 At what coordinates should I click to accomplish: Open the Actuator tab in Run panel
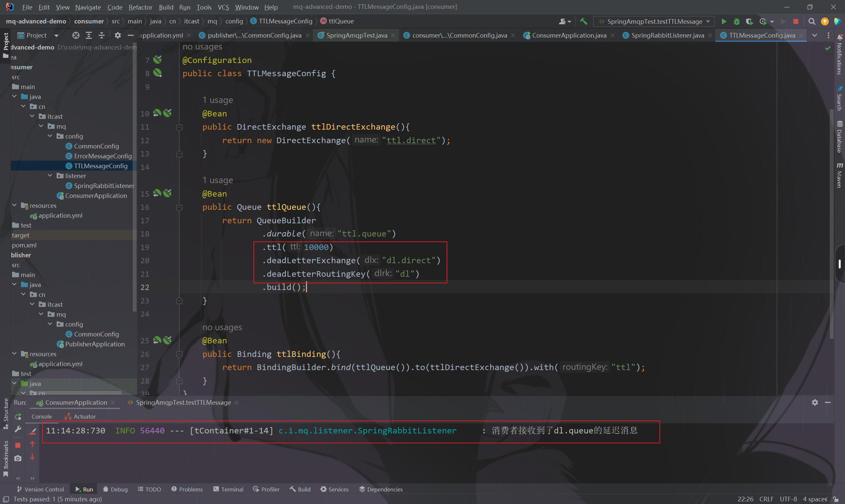click(x=81, y=417)
